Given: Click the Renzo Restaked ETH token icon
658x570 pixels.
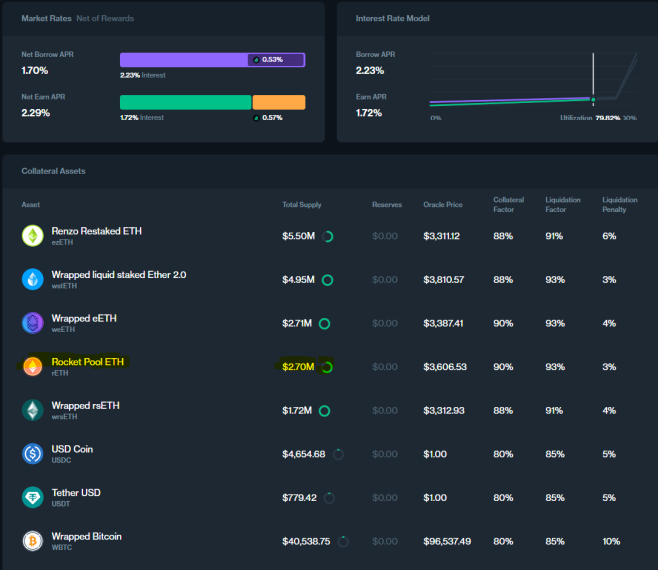Looking at the screenshot, I should (x=33, y=236).
